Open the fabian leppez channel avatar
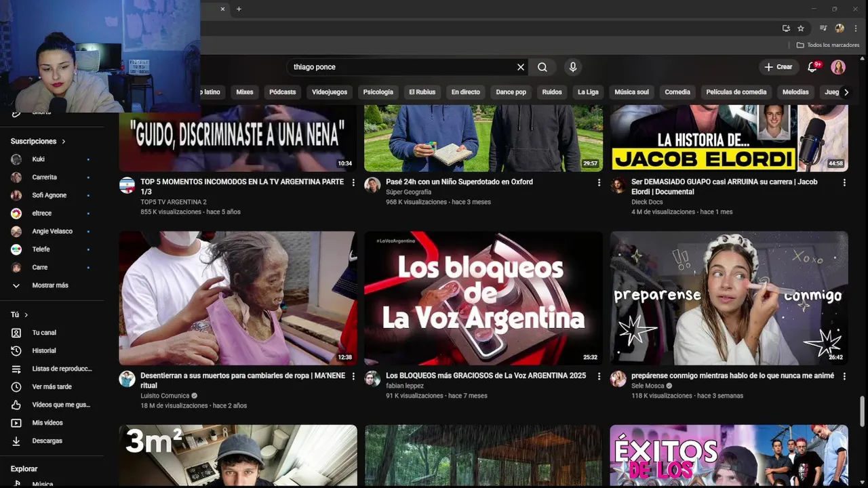 (x=372, y=379)
